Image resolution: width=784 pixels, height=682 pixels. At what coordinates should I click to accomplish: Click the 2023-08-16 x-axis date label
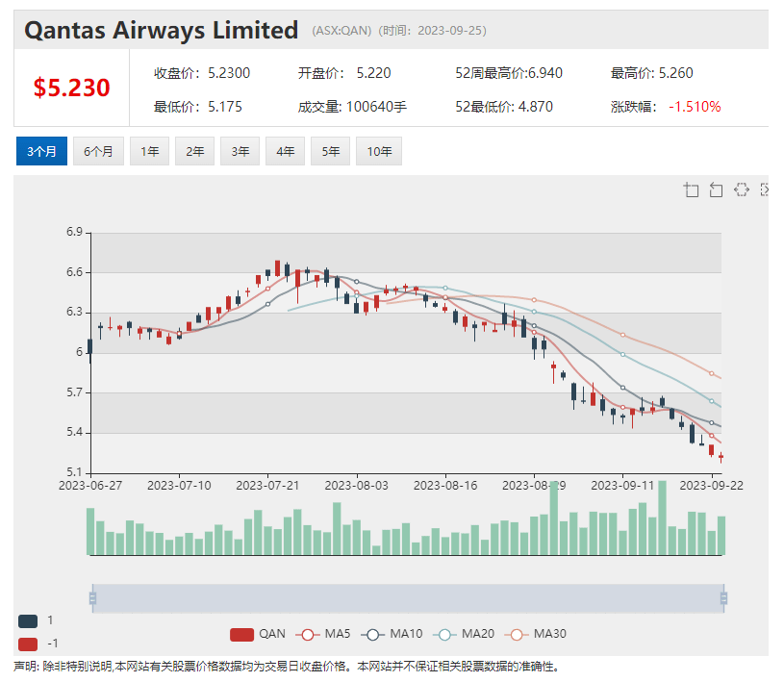click(445, 486)
